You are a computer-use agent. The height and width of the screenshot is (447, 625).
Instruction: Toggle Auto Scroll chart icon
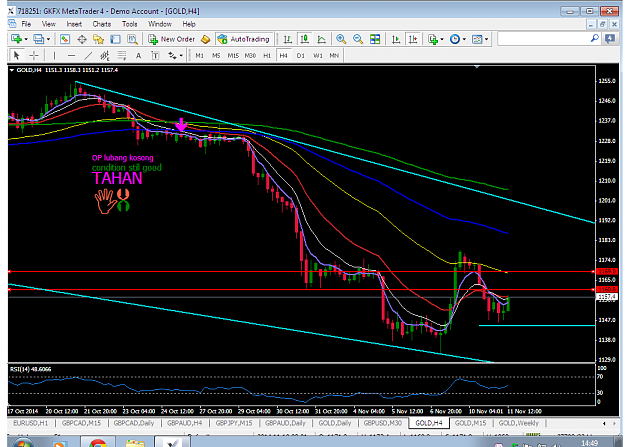point(396,39)
